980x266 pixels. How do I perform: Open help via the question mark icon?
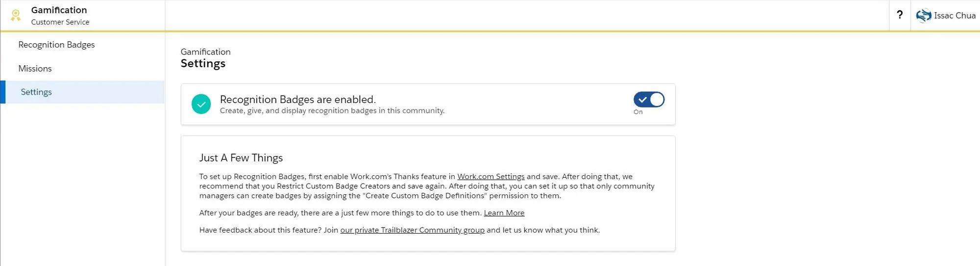(900, 15)
